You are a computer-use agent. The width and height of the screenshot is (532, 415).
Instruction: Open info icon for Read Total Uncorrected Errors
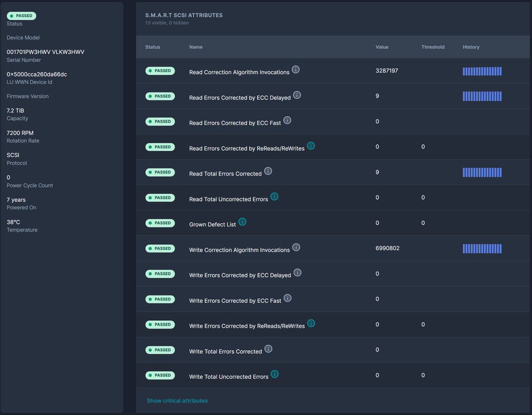click(x=274, y=196)
